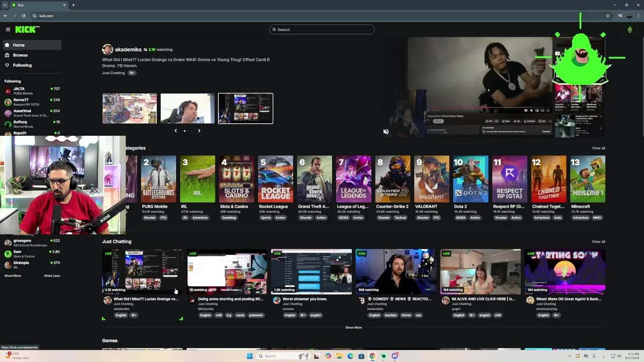
Task: Open grossgore followed channel
Action: (32, 242)
